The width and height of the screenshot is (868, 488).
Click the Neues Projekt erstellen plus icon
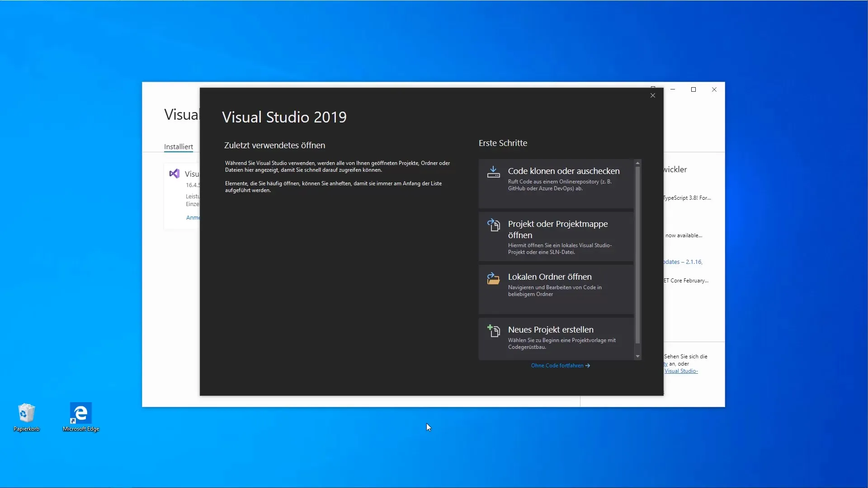click(493, 331)
